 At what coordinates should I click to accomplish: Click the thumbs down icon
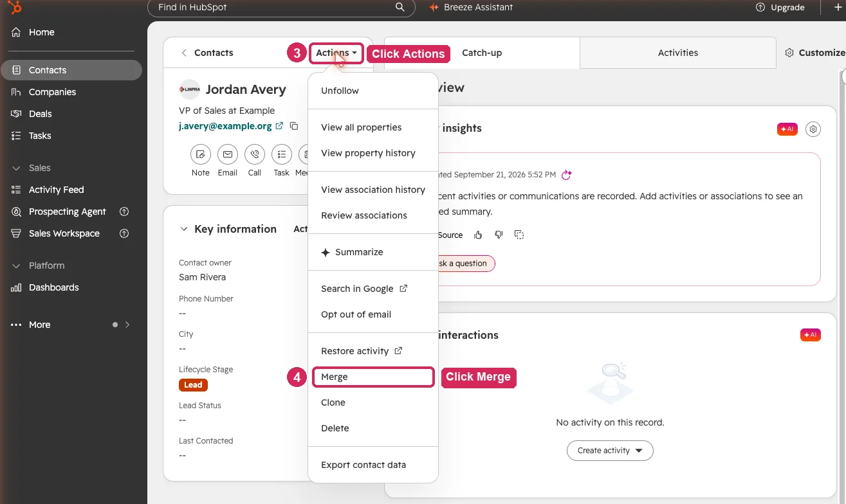coord(499,235)
